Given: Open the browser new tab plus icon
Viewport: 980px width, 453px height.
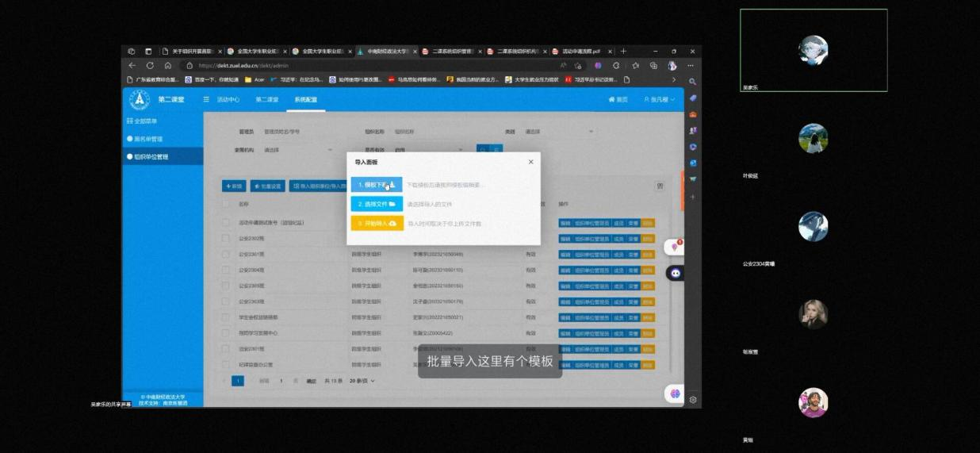Looking at the screenshot, I should coord(623,52).
